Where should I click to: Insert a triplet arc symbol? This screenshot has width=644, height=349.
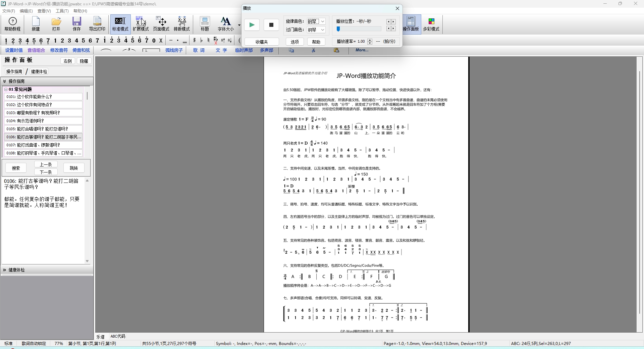pos(129,50)
